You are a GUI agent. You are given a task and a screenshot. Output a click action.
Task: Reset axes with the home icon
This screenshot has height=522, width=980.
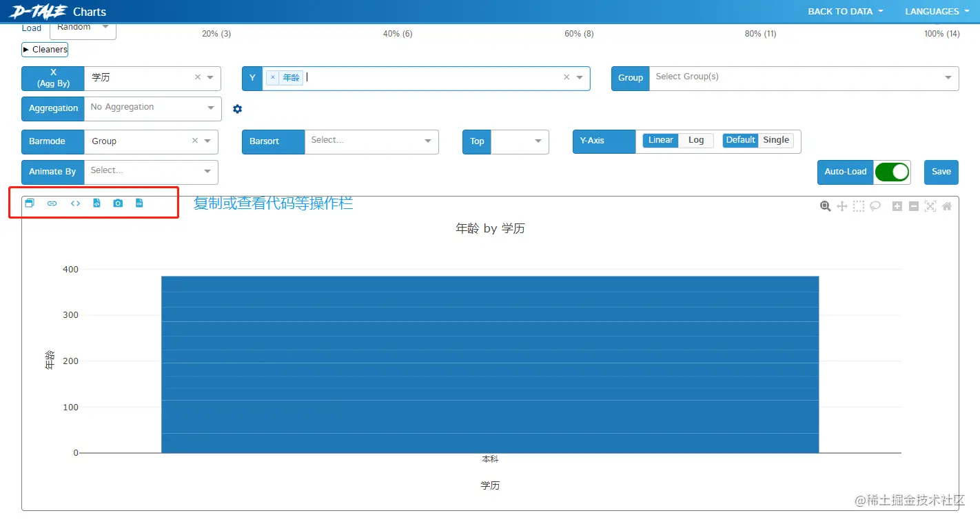point(947,206)
